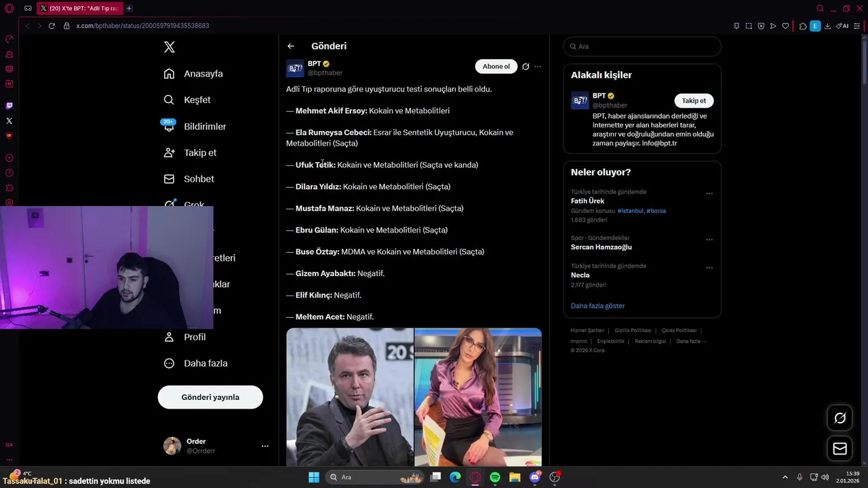Click snapshot capture icon

click(749, 26)
